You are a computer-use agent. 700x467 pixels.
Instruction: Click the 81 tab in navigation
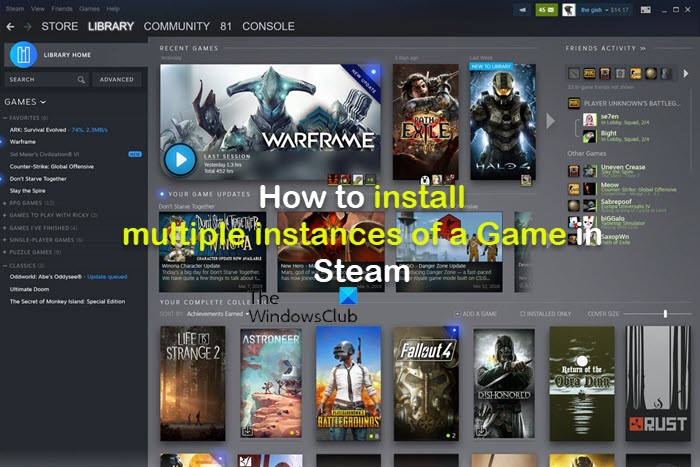226,26
